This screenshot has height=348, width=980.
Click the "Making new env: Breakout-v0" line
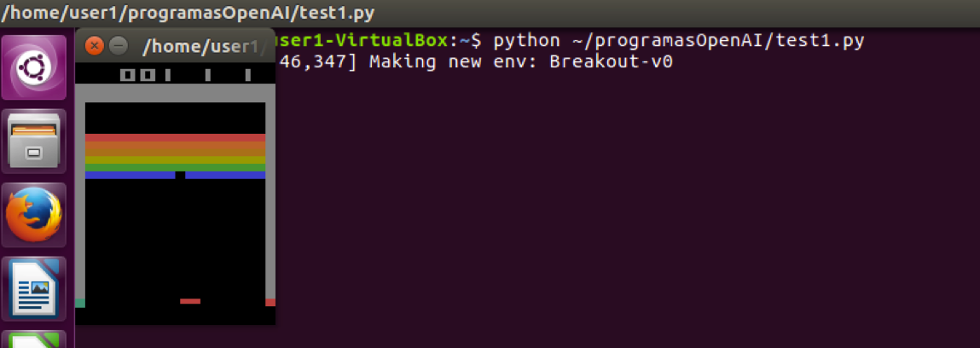pyautogui.click(x=520, y=62)
